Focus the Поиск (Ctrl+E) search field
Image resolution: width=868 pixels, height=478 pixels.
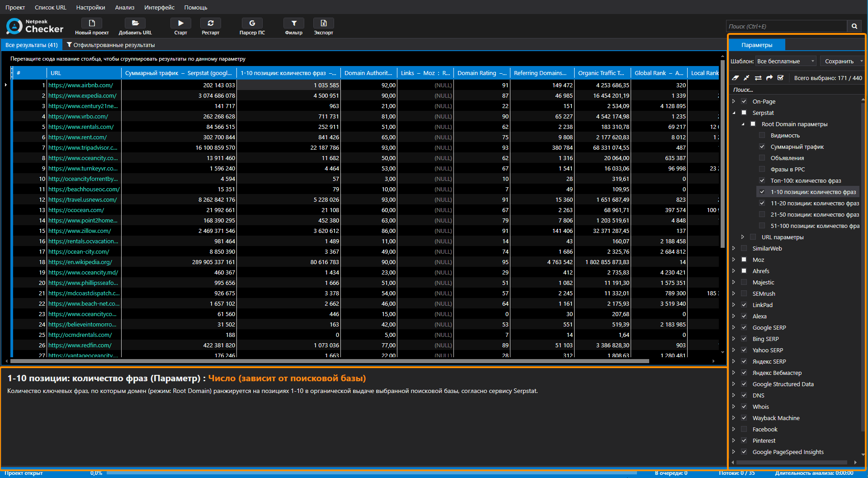787,26
